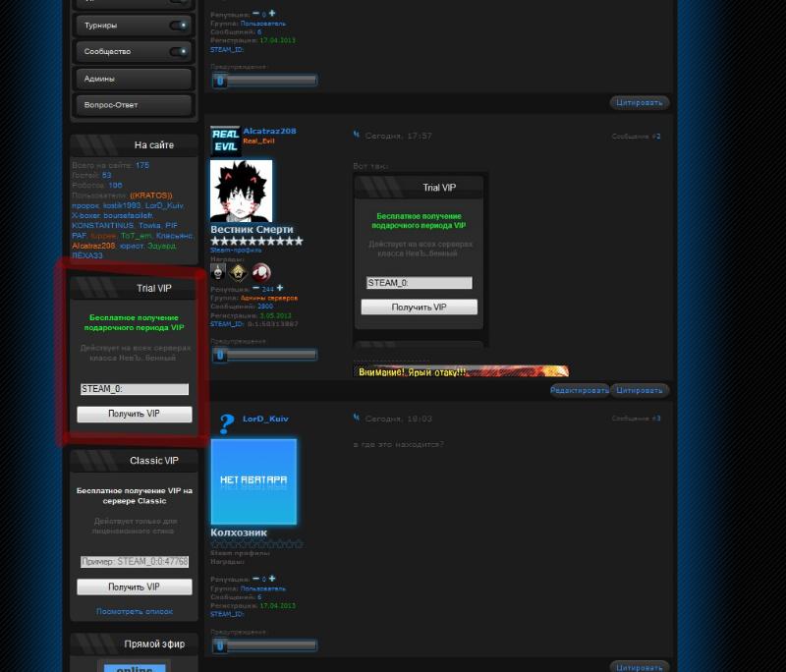Click Редактировать button on Alcatraz208's post
The image size is (786, 672).
click(580, 390)
